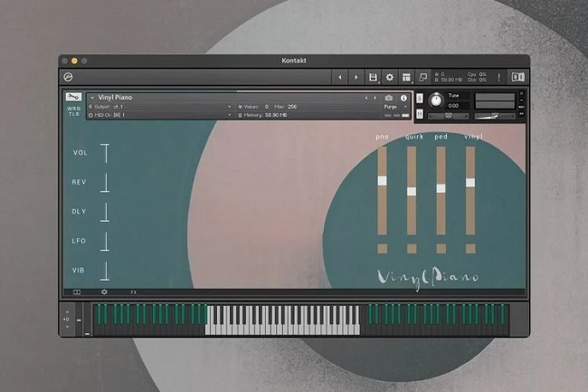Switch to the FX tab
Image resolution: width=588 pixels, height=392 pixels.
pos(134,292)
